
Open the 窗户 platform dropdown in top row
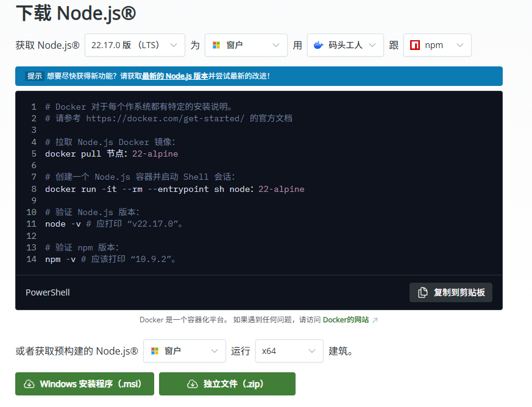(246, 45)
